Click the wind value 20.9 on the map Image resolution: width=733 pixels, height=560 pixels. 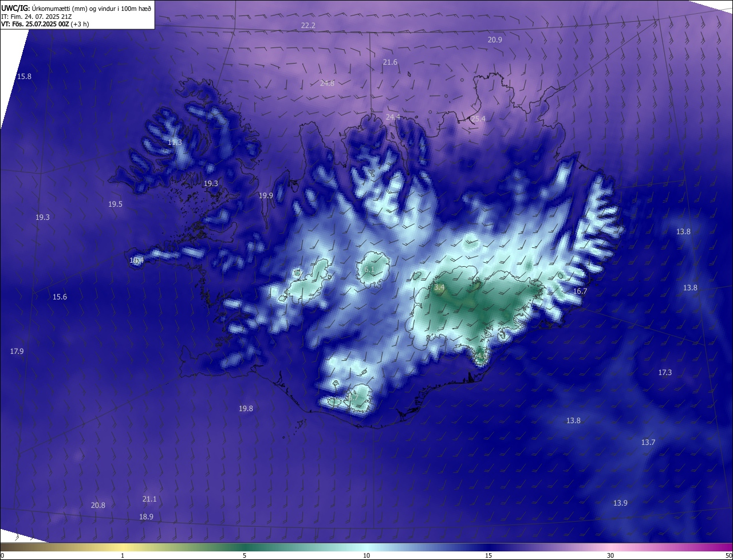[495, 40]
